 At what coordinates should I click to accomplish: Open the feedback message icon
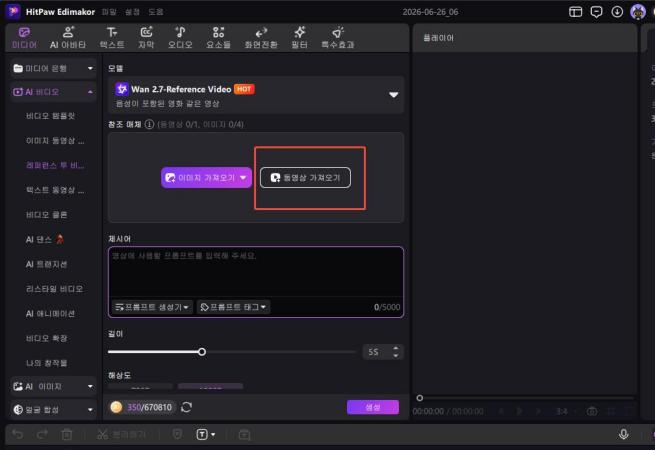[597, 12]
